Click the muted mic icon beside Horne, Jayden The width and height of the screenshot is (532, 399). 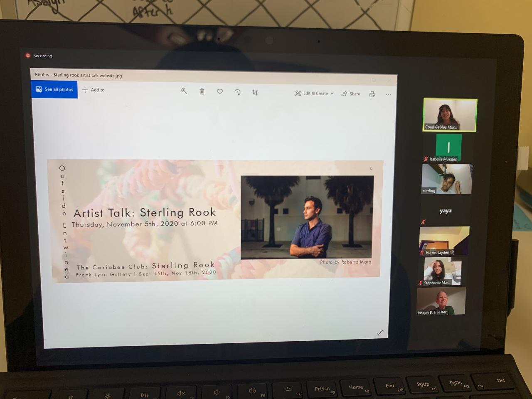point(422,252)
